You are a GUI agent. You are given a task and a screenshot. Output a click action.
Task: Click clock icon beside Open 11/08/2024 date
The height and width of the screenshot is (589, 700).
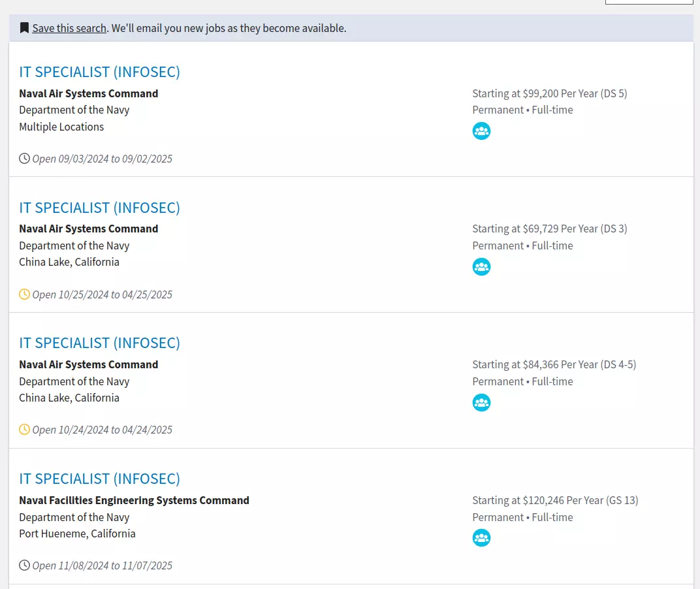pyautogui.click(x=25, y=565)
